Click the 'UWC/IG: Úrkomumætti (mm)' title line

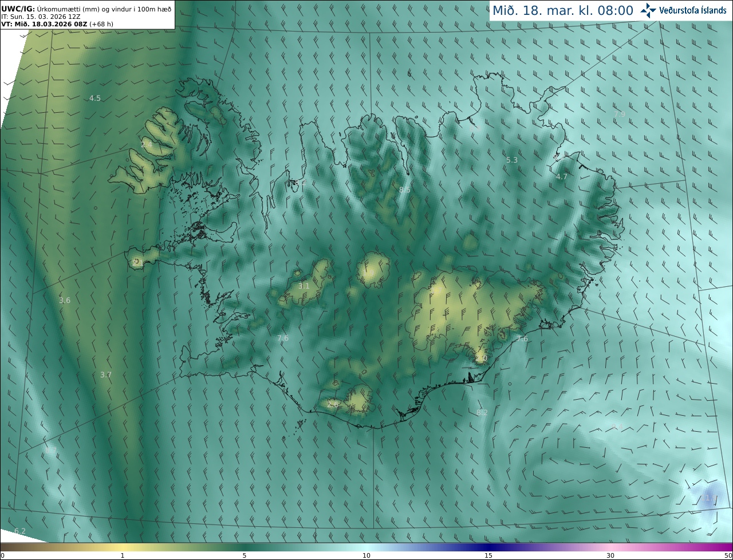coord(86,9)
